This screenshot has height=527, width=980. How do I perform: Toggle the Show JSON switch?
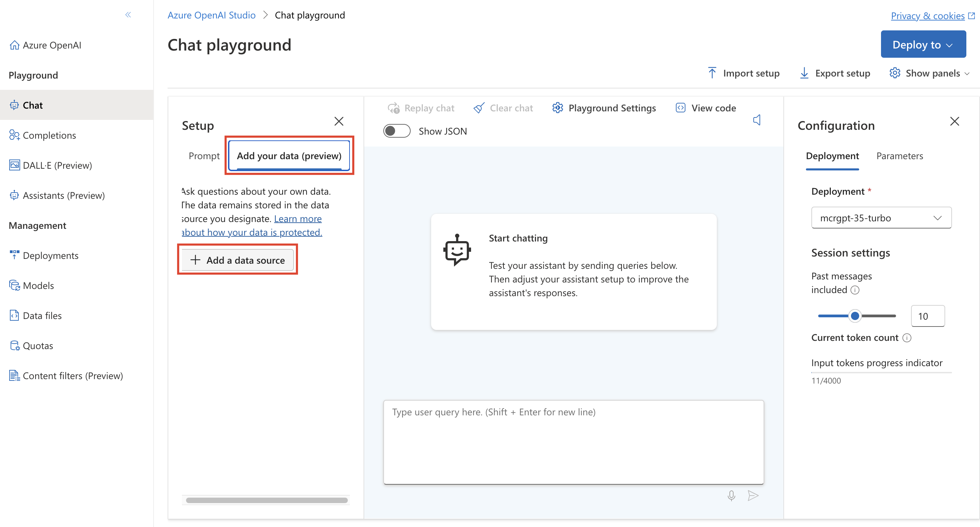click(396, 131)
